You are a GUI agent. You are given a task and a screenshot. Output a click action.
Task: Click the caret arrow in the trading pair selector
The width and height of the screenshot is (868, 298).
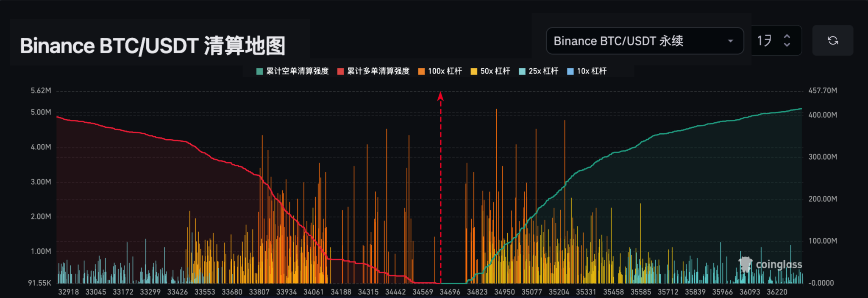tap(730, 41)
